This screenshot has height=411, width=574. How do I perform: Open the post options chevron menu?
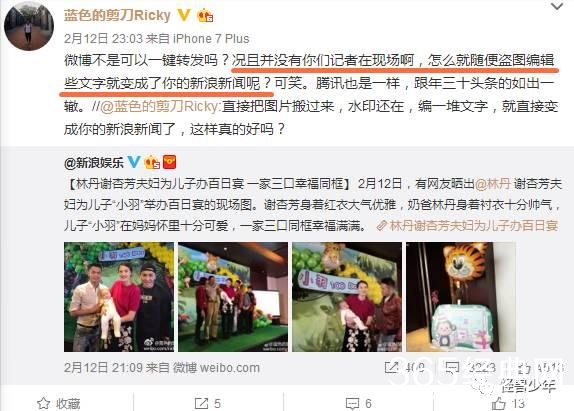click(x=557, y=6)
